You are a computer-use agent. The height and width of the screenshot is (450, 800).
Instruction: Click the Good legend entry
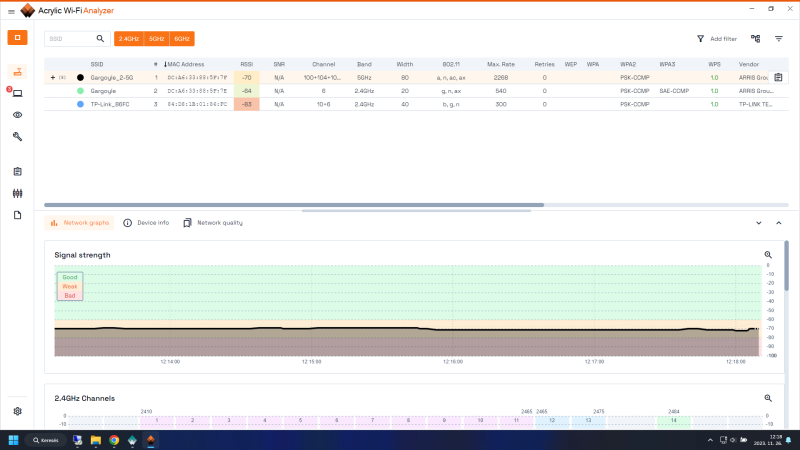(x=70, y=277)
